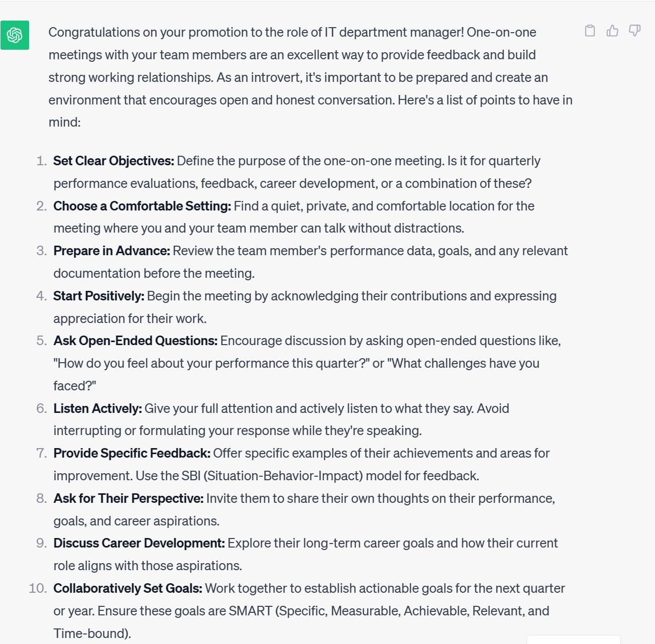The width and height of the screenshot is (655, 644).
Task: Click on "Provide Specific Feedback:" heading
Action: point(132,453)
